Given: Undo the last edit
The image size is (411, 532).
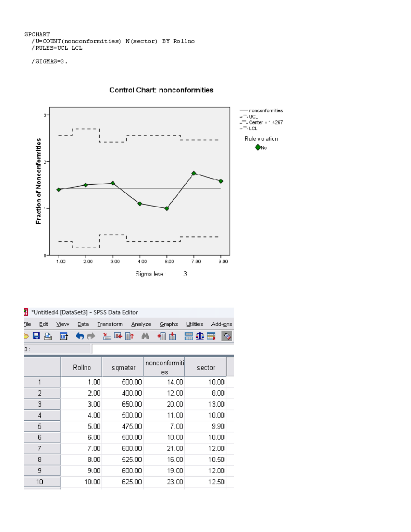Looking at the screenshot, I should pyautogui.click(x=80, y=336).
